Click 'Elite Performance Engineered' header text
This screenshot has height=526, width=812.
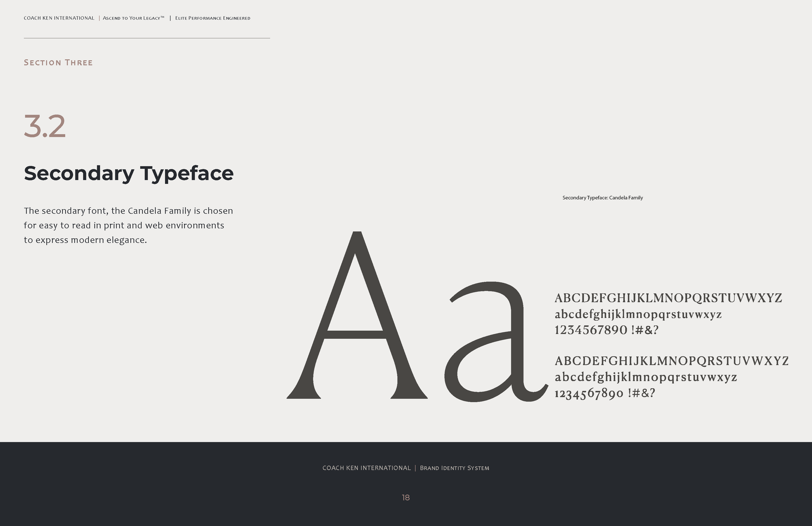tap(212, 18)
